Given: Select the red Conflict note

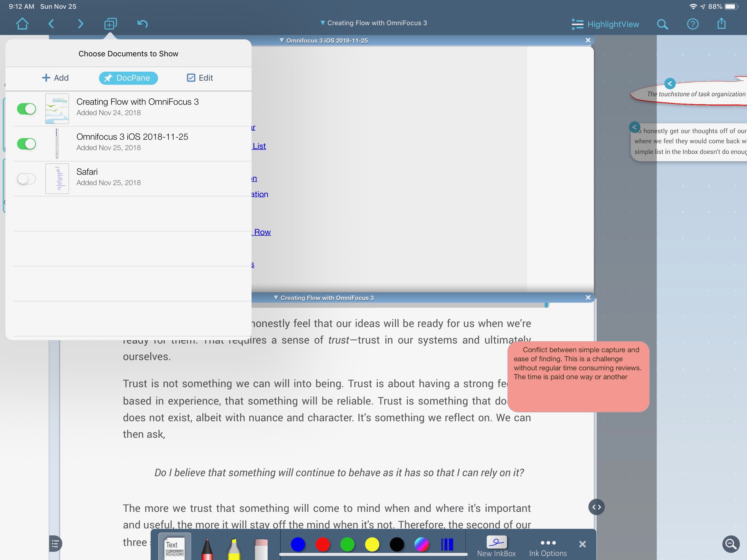Looking at the screenshot, I should [579, 377].
